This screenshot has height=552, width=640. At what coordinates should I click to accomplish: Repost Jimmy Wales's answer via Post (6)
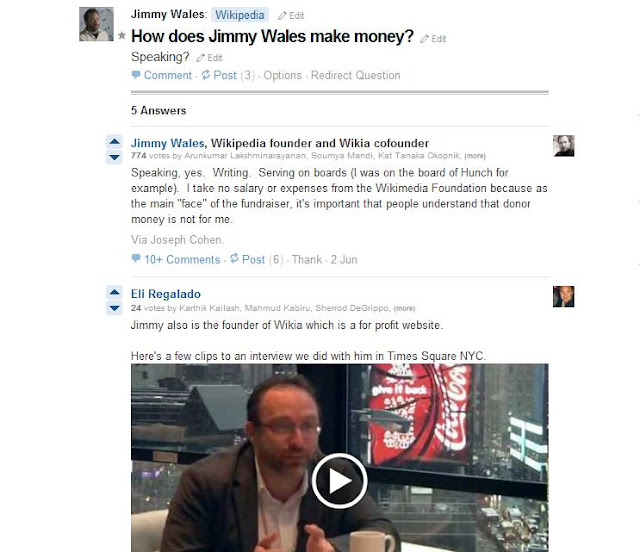pos(256,259)
